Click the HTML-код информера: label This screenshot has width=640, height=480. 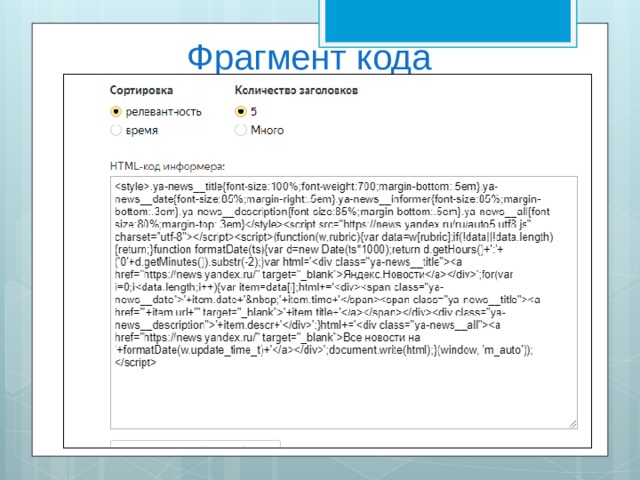point(167,167)
